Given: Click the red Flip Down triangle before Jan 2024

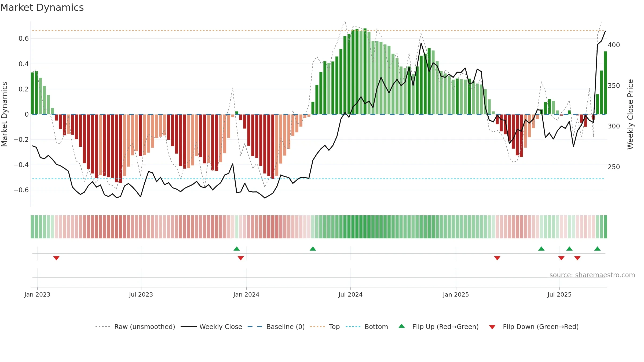Looking at the screenshot, I should click(241, 258).
